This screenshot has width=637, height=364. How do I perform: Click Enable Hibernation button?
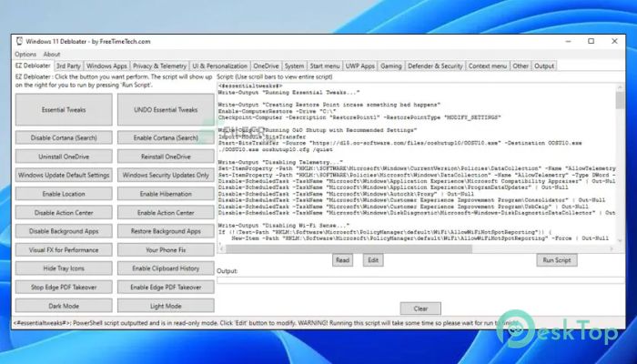[166, 194]
